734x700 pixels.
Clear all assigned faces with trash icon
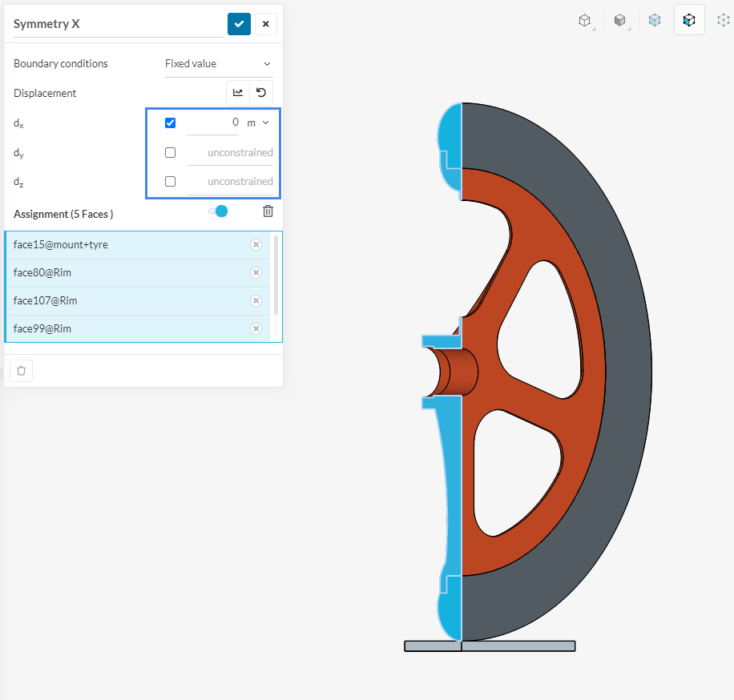pos(268,211)
